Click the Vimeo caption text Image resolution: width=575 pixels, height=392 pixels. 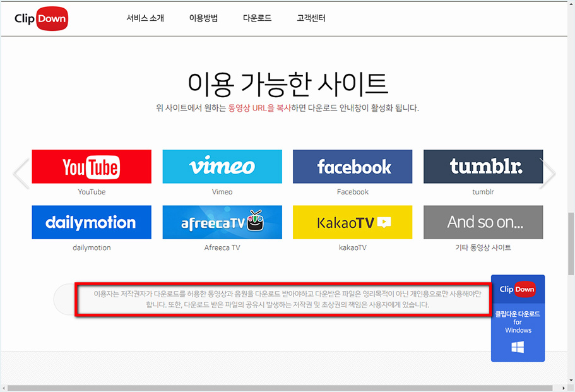pyautogui.click(x=222, y=192)
